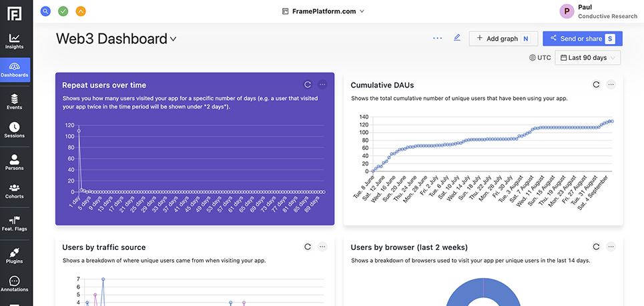Open Sessions from the sidebar

pyautogui.click(x=15, y=130)
